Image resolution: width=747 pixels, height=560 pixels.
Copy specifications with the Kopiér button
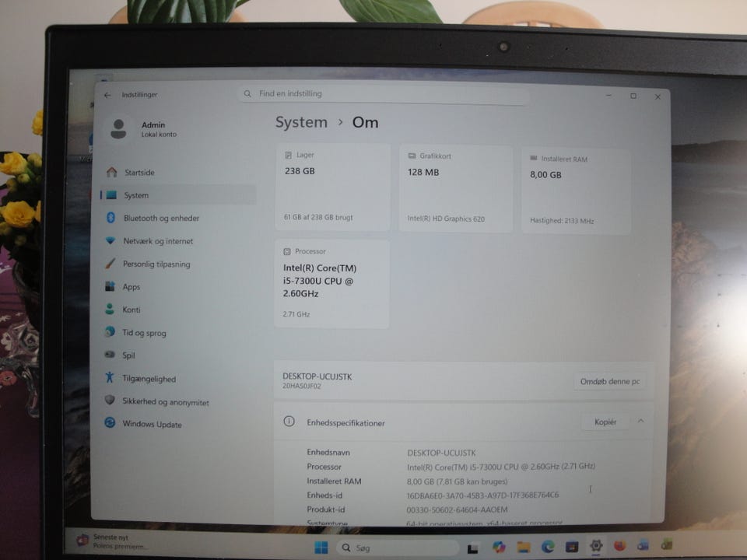point(605,422)
